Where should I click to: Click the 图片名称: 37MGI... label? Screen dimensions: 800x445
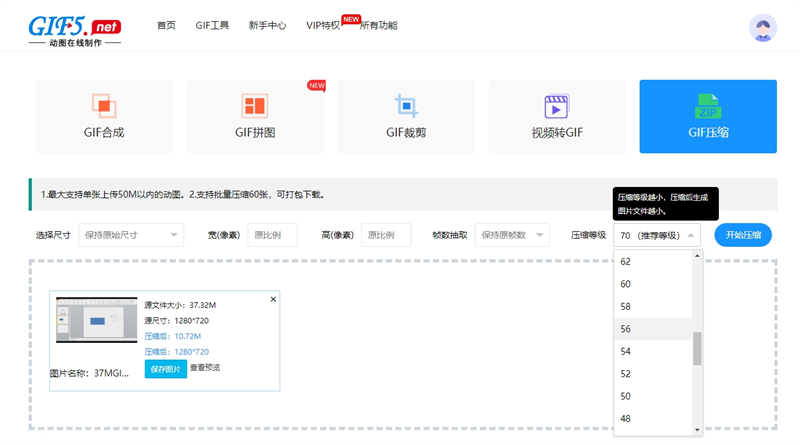[x=89, y=374]
